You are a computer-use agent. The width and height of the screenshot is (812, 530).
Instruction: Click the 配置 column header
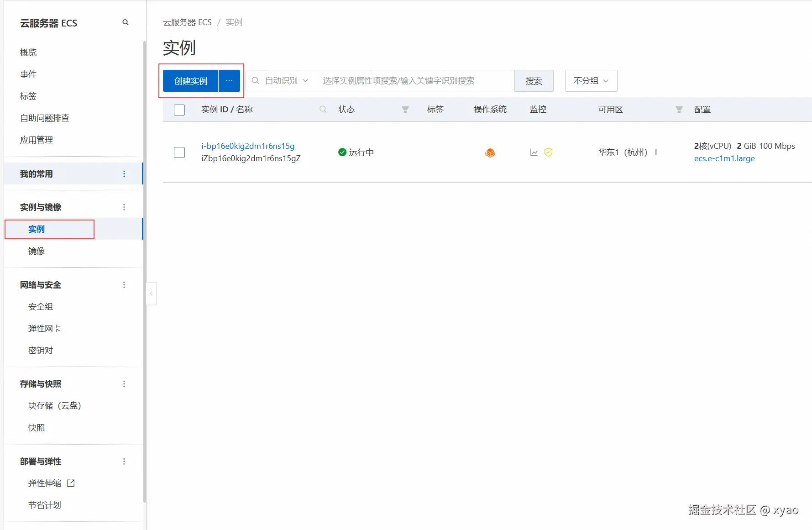pos(702,110)
